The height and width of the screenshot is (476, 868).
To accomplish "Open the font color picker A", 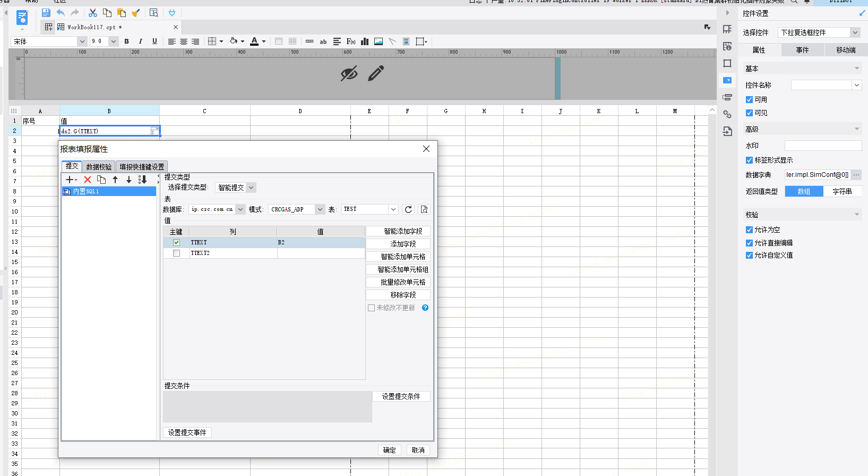I will tap(254, 41).
